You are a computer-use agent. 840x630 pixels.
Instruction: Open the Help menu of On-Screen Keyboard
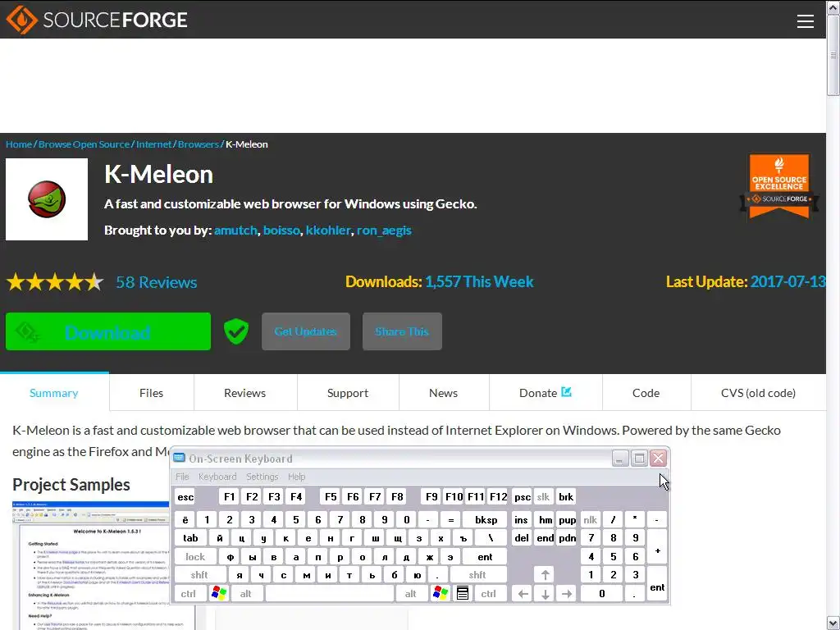tap(296, 477)
